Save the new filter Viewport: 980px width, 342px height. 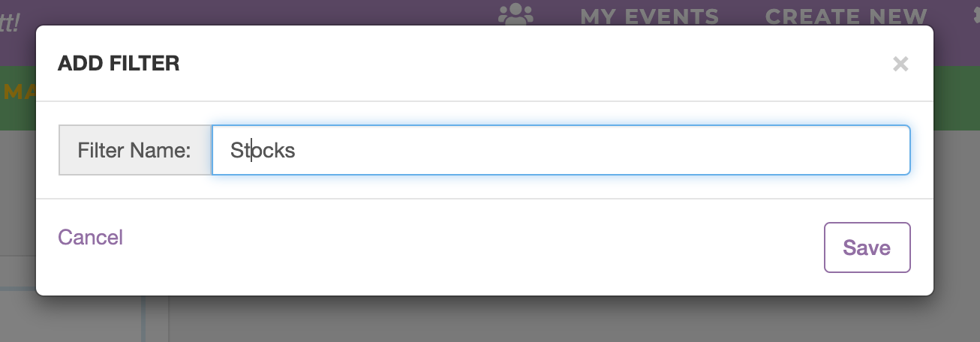(867, 247)
